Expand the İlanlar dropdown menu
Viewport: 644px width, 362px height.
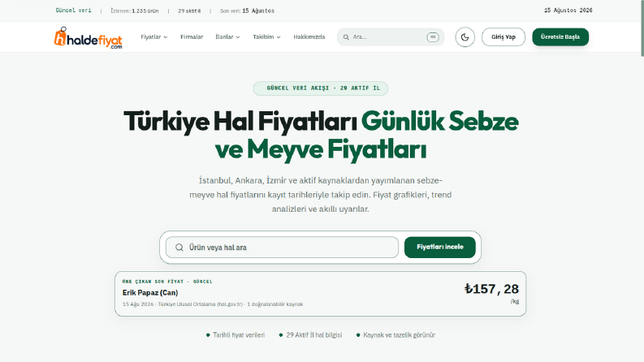tap(227, 37)
